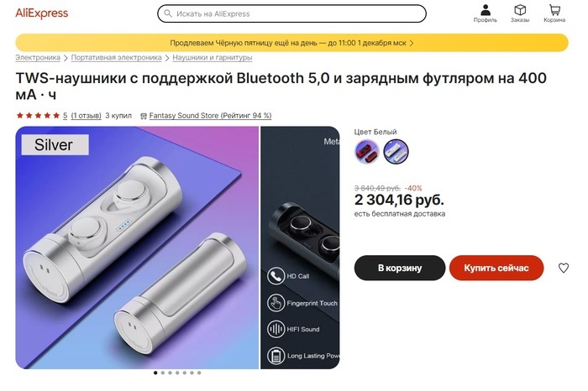
Task: Select the white earbuds color swatch
Action: pyautogui.click(x=396, y=152)
